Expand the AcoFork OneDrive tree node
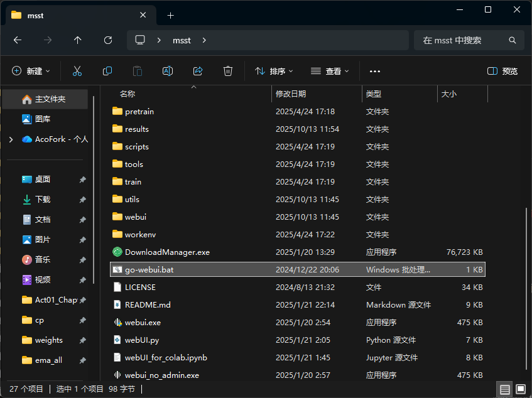 [11, 139]
